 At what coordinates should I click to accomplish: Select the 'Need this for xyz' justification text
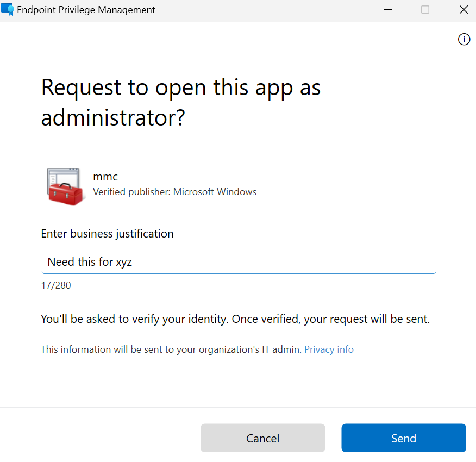click(x=89, y=261)
